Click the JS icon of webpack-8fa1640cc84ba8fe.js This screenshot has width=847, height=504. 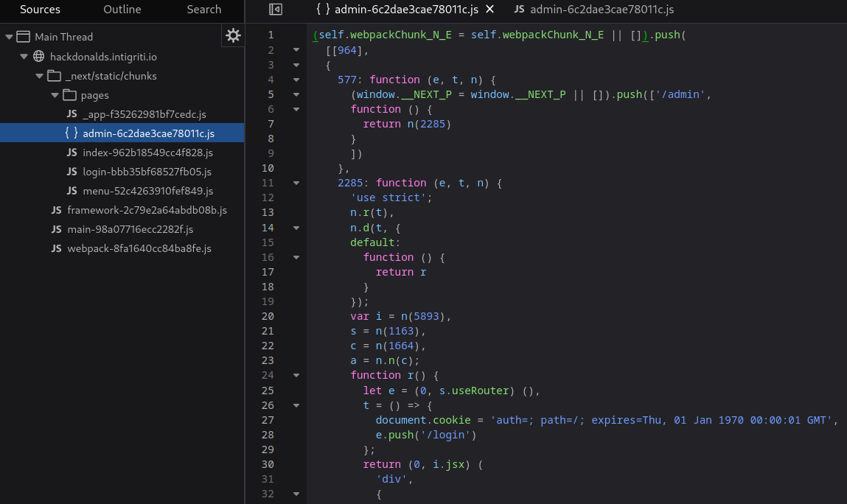click(x=56, y=248)
